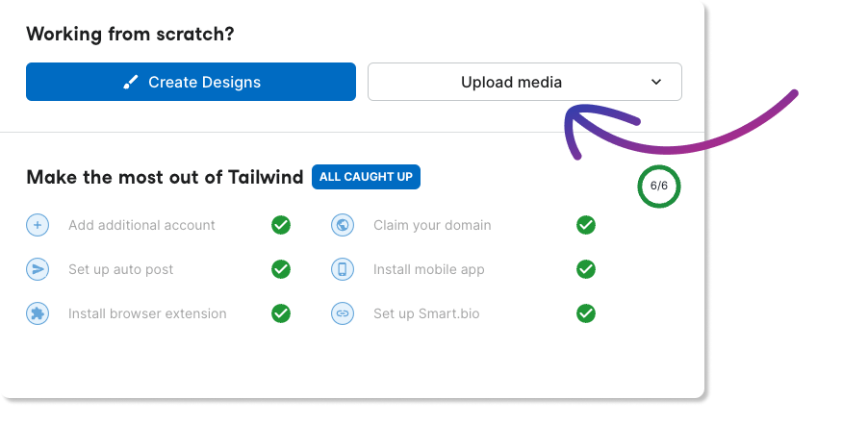Click the plus icon for Add additional account
Screen dimensions: 868x424
38,225
